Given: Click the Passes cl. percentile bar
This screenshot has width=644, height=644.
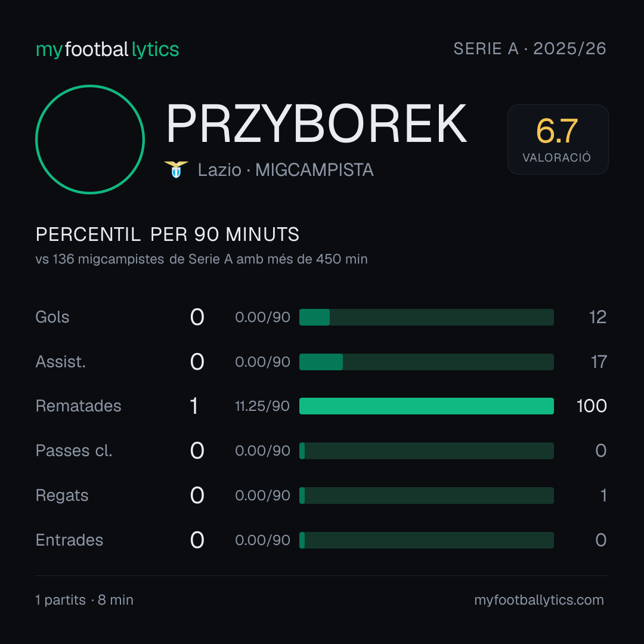Looking at the screenshot, I should tap(426, 451).
